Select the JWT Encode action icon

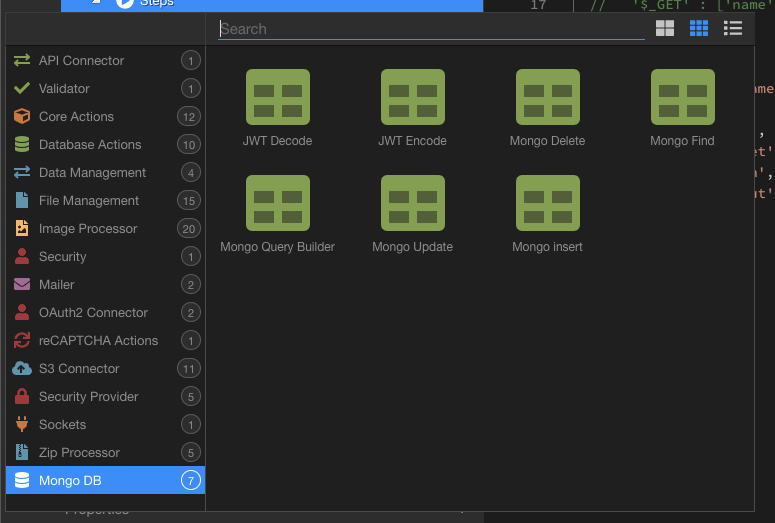pyautogui.click(x=413, y=97)
